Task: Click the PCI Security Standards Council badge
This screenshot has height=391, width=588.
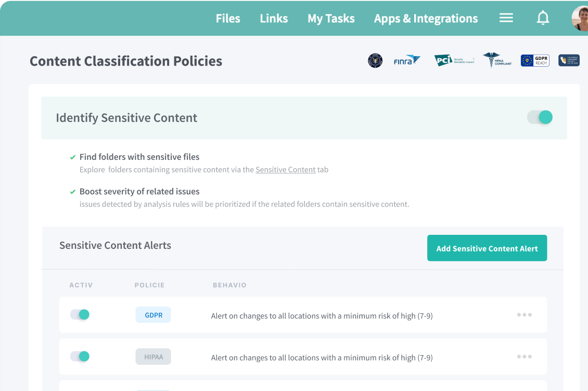Action: [x=454, y=60]
